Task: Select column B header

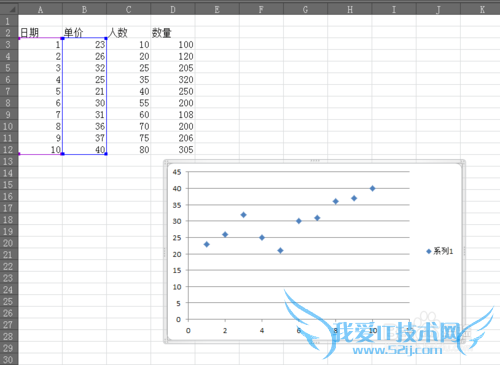Action: [x=84, y=9]
